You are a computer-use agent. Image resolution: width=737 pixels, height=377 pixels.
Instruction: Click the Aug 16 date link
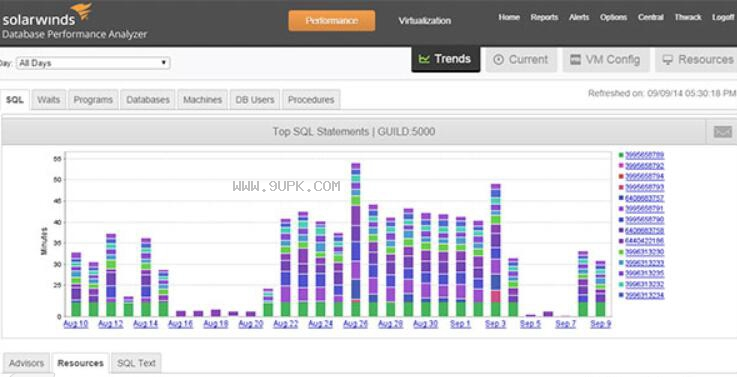(x=180, y=324)
